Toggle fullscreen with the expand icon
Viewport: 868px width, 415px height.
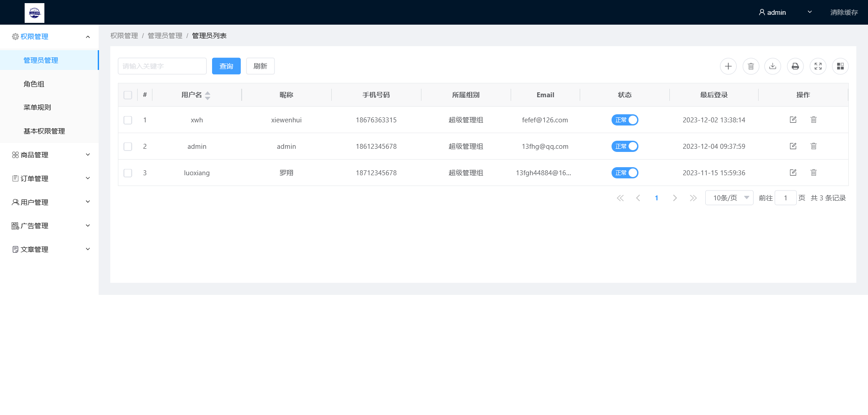click(x=818, y=66)
